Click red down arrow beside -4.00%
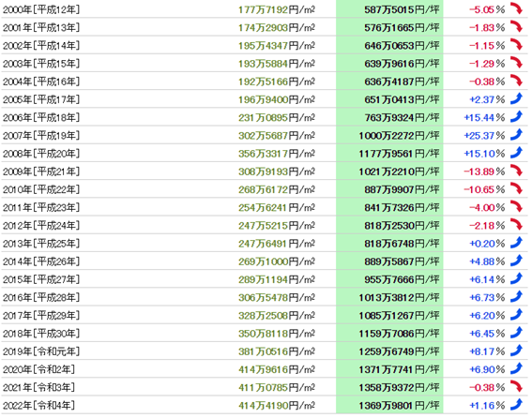The width and height of the screenshot is (532, 418). point(516,206)
